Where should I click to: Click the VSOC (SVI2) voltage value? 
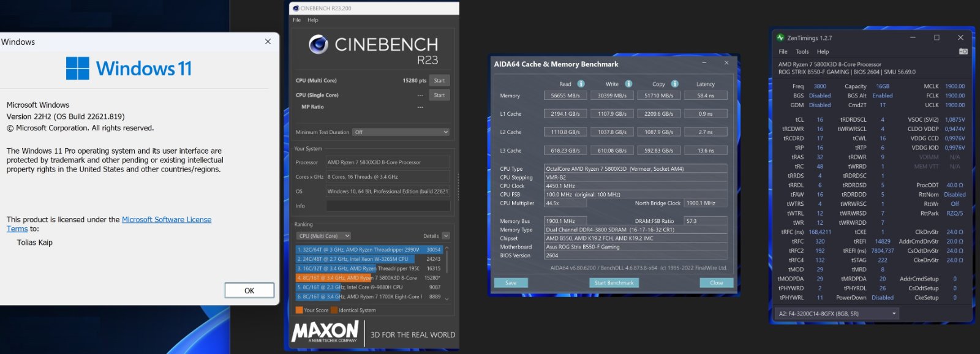click(x=955, y=120)
